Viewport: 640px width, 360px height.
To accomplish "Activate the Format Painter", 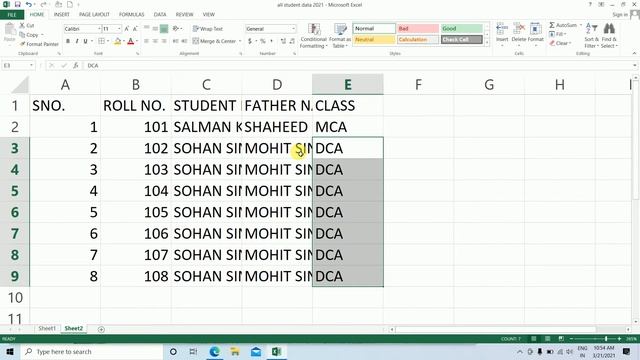I will click(39, 44).
